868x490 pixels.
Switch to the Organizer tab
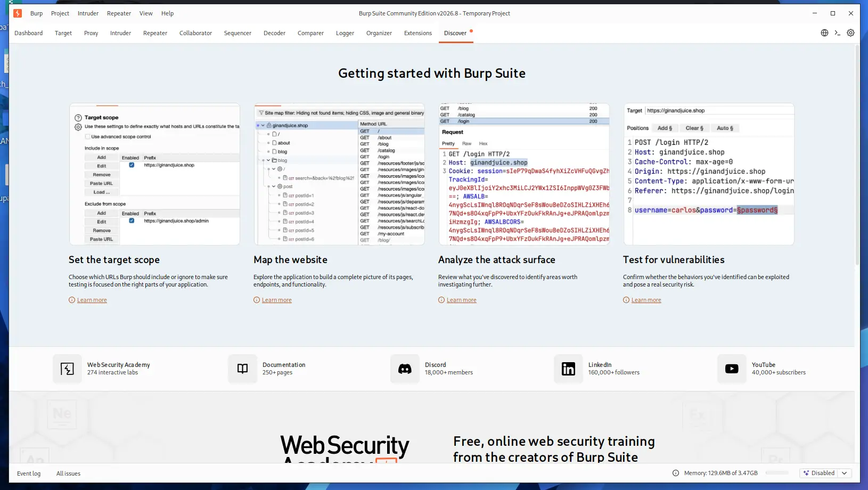tap(379, 33)
